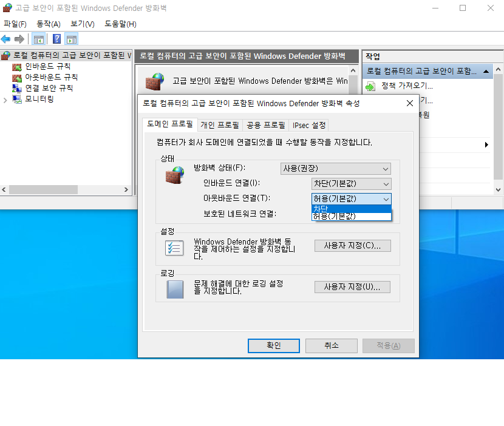Click the 사용자 지정(C) settings button

coord(352,245)
